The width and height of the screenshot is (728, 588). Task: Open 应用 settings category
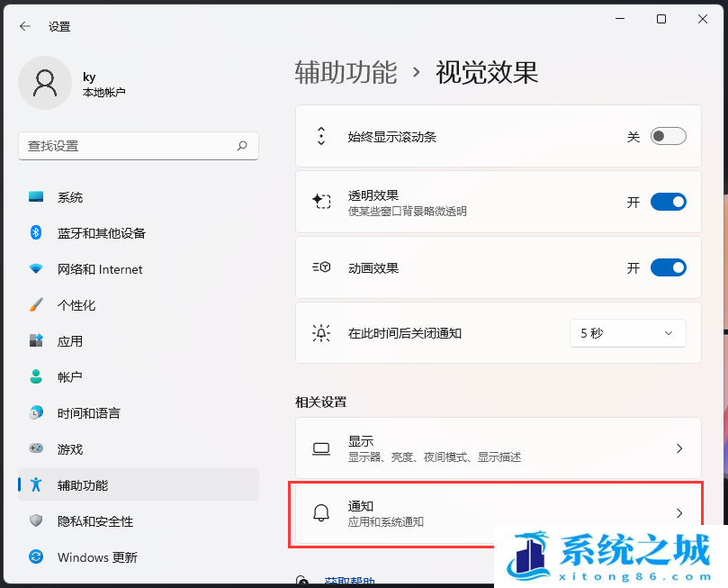[x=139, y=341]
